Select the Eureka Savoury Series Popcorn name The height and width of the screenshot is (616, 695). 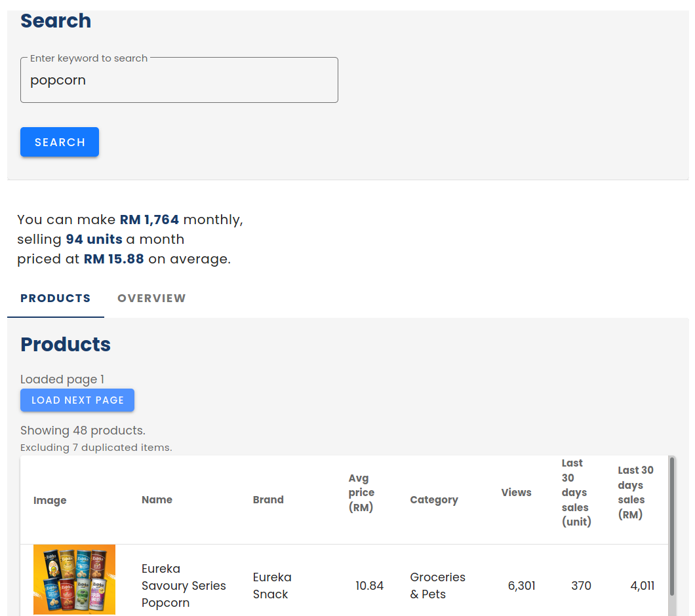point(184,586)
